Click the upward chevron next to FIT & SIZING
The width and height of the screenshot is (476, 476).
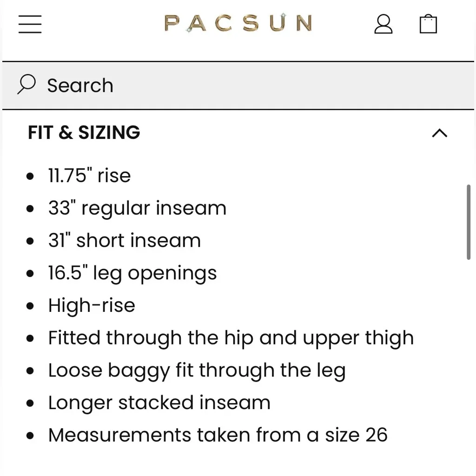pos(440,133)
